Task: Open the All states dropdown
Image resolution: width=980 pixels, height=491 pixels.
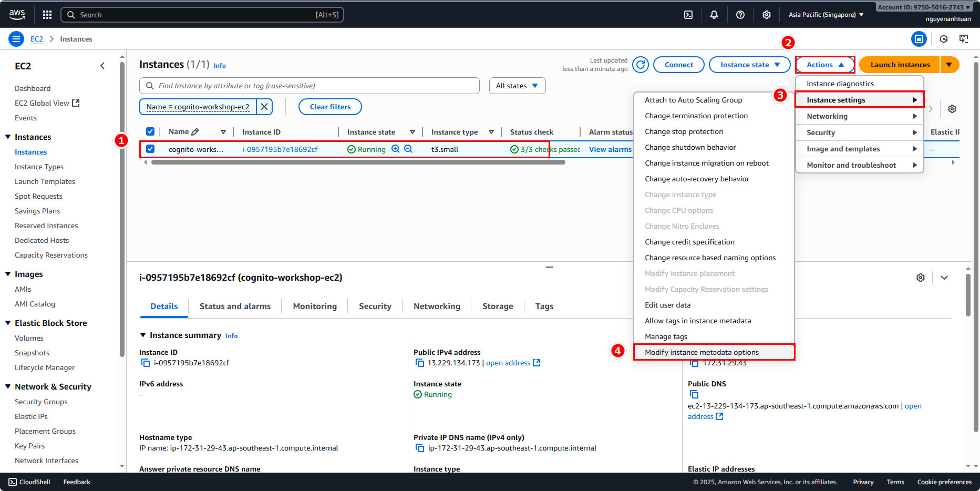Action: click(x=517, y=86)
